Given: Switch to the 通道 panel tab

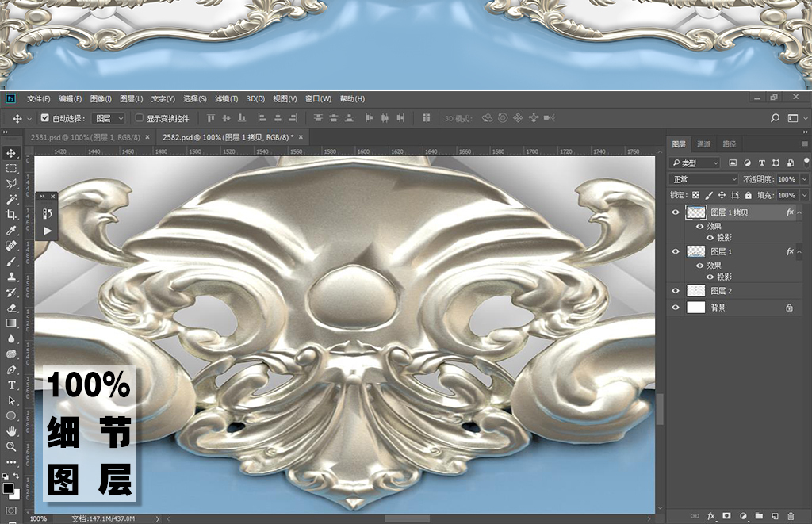Looking at the screenshot, I should click(704, 144).
